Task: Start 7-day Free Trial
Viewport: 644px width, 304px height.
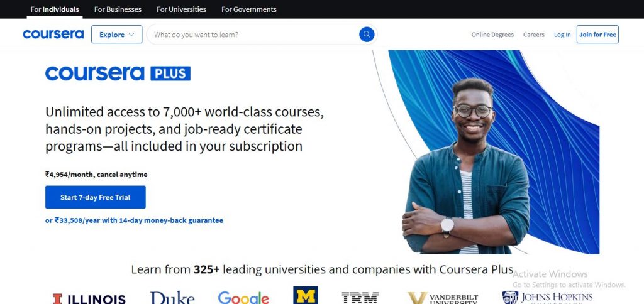Action: point(96,197)
